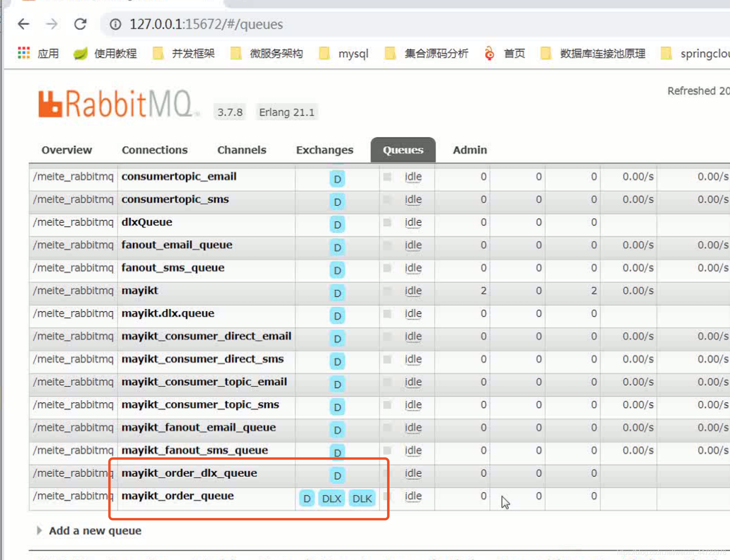The width and height of the screenshot is (730, 560).
Task: Open the 集合源码分析 bookmark folder
Action: [x=426, y=53]
